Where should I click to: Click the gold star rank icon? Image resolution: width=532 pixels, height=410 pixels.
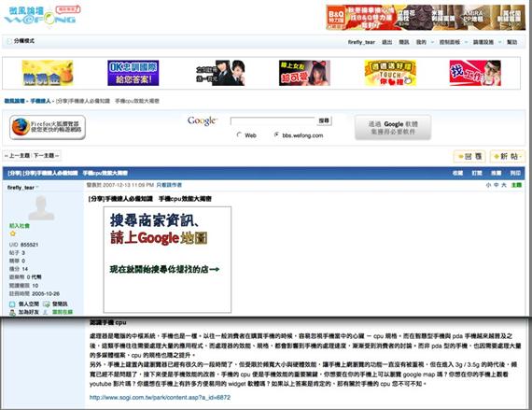click(13, 233)
